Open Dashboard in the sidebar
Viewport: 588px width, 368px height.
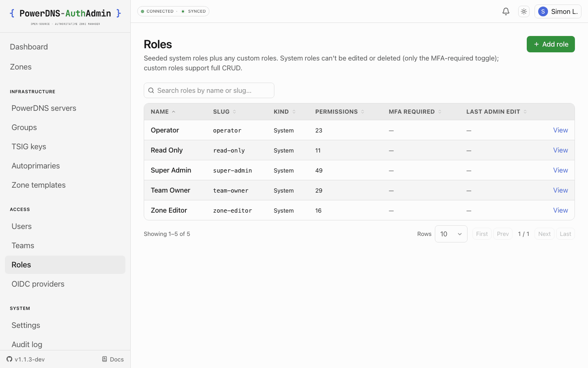65,47
